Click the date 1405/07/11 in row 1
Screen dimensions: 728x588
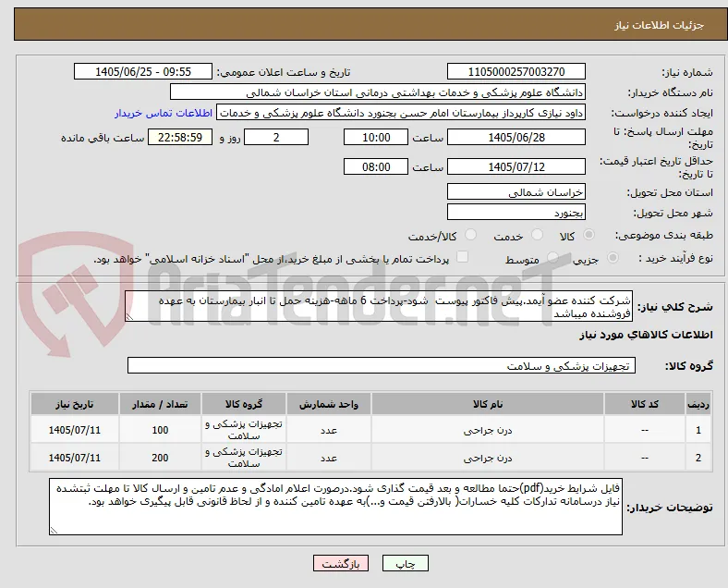coord(75,430)
